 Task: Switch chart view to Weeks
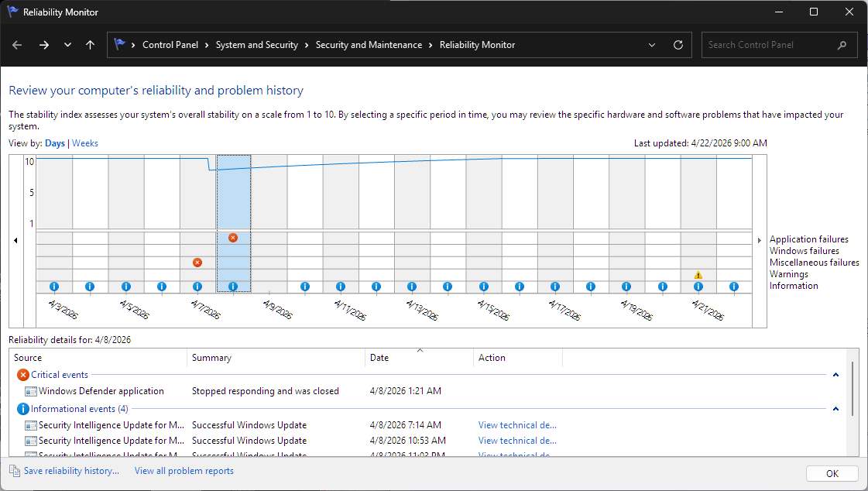(84, 143)
